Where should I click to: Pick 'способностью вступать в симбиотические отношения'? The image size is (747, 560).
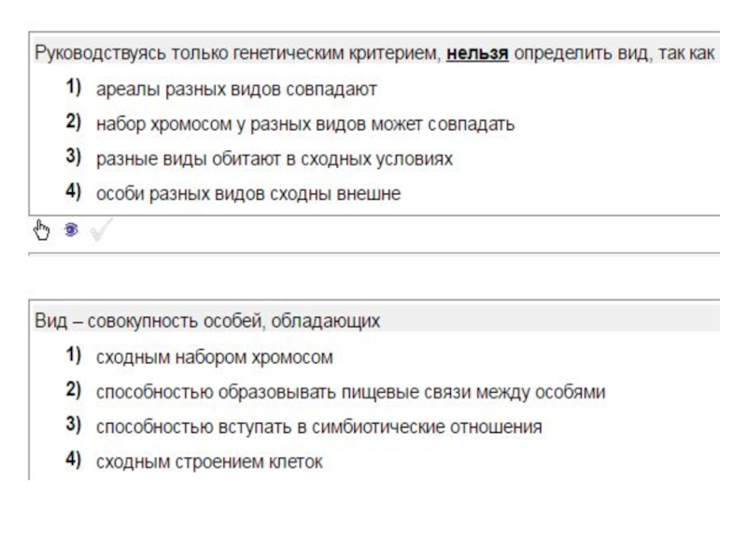click(318, 427)
